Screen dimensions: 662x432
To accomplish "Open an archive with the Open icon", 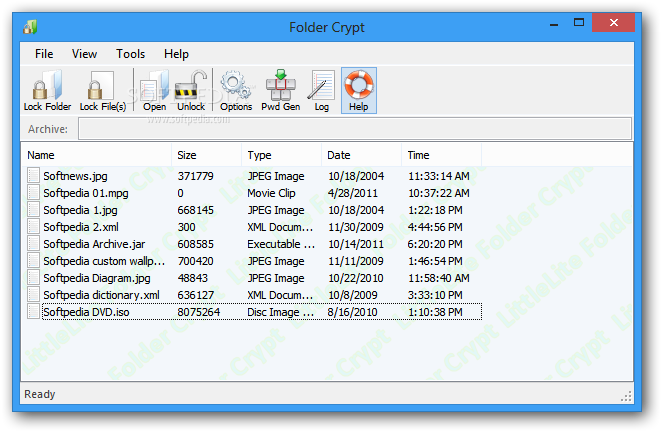I will pos(155,90).
